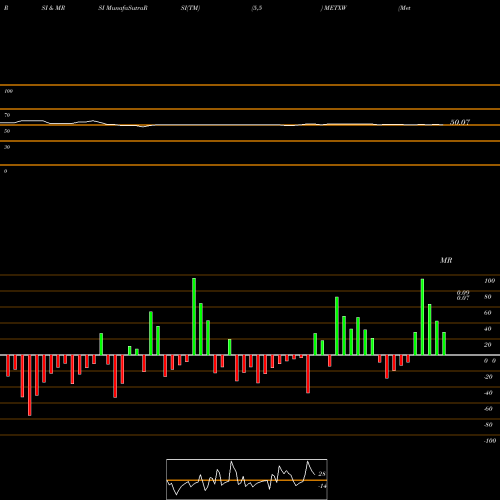Click the MR axis label 40
The image size is (500, 500).
point(488,329)
